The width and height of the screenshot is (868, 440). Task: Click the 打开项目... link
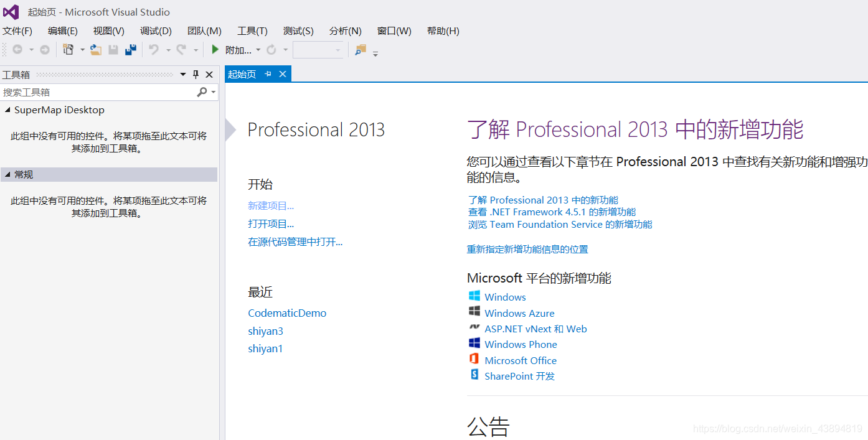click(x=271, y=224)
